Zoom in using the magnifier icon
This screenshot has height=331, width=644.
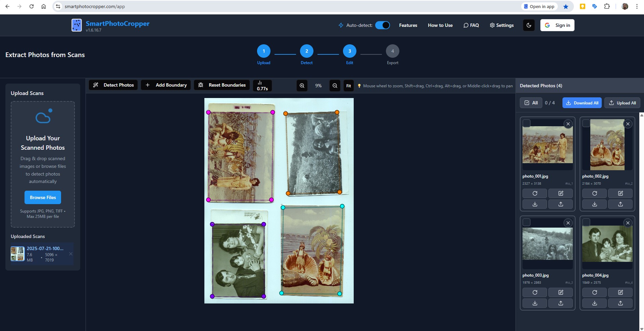[301, 86]
